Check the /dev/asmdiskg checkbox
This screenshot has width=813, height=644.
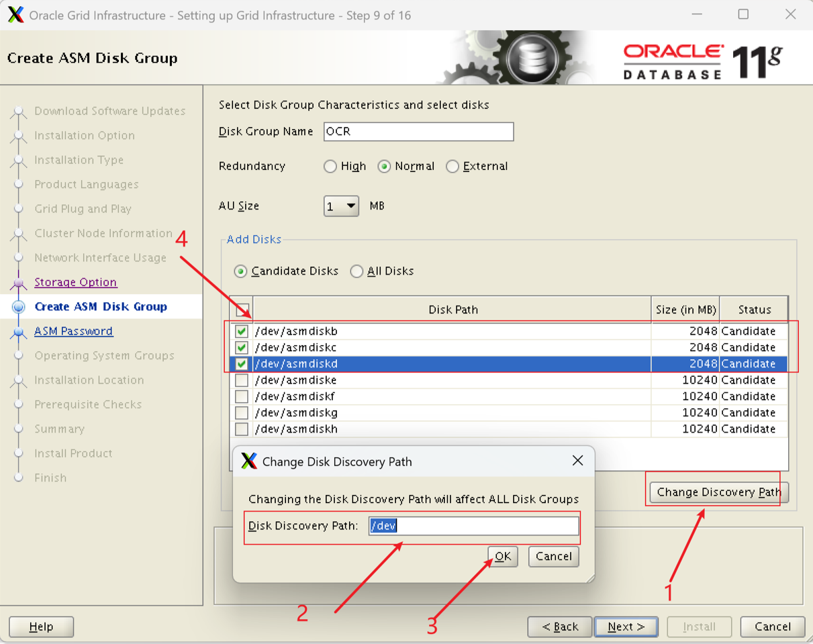(x=242, y=412)
